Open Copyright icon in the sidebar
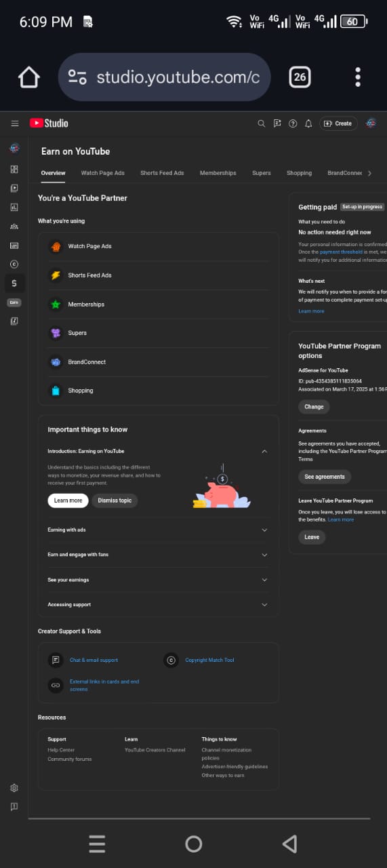Screen dimensions: 387x868 point(14,264)
